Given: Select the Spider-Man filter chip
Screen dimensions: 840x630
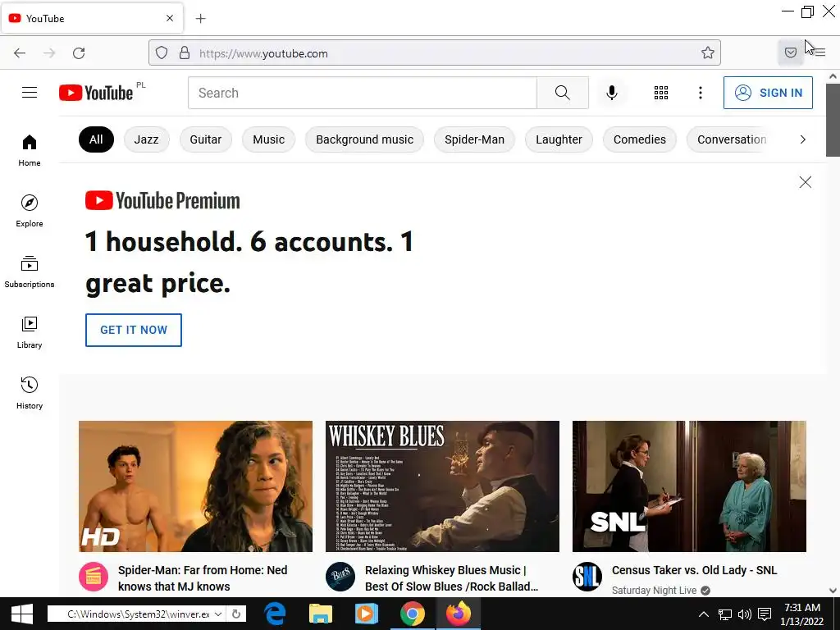Looking at the screenshot, I should tap(474, 139).
